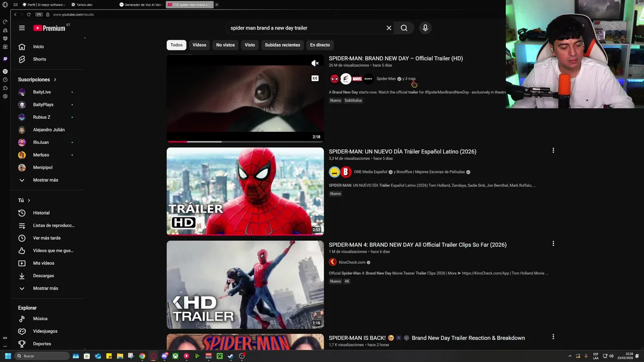Select the Visto filter chip

click(250, 45)
